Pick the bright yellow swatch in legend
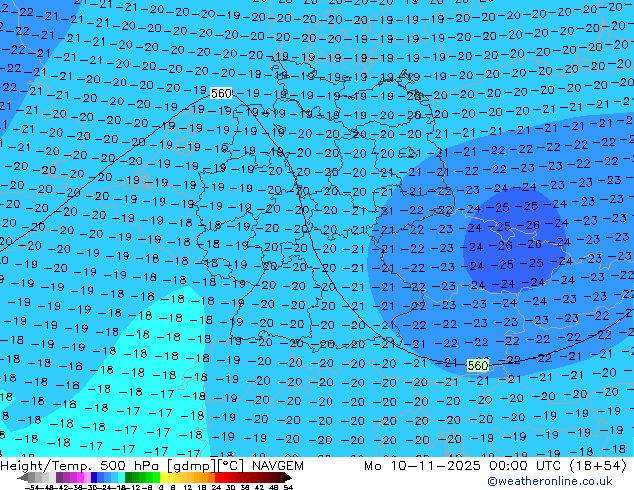Viewport: 634px width, 490px height. coord(163,477)
